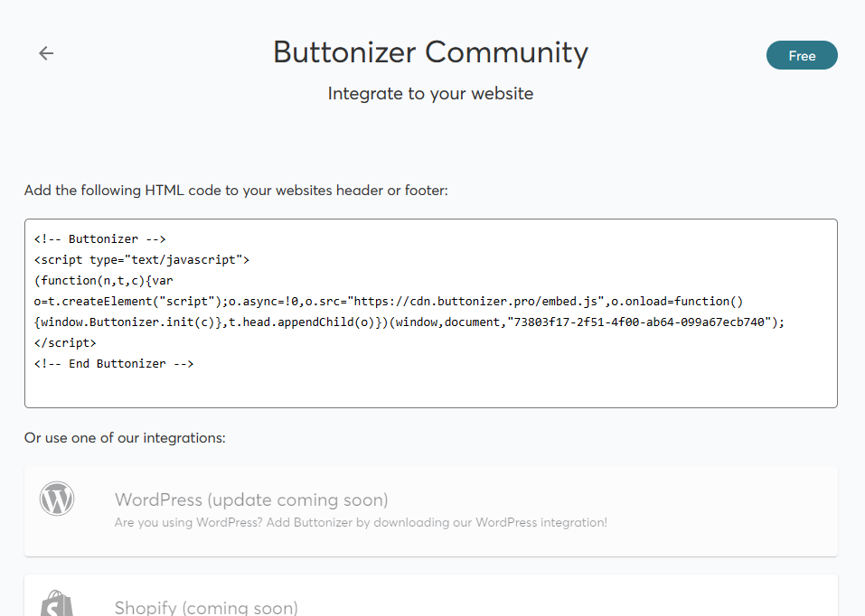
Task: Click the opening Buttonizer comment line
Action: [x=99, y=238]
